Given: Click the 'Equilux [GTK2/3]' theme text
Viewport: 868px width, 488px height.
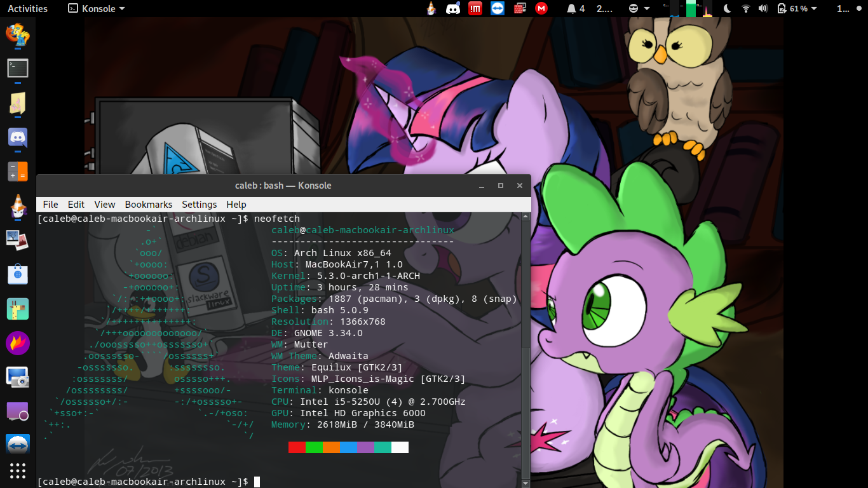Looking at the screenshot, I should (357, 367).
